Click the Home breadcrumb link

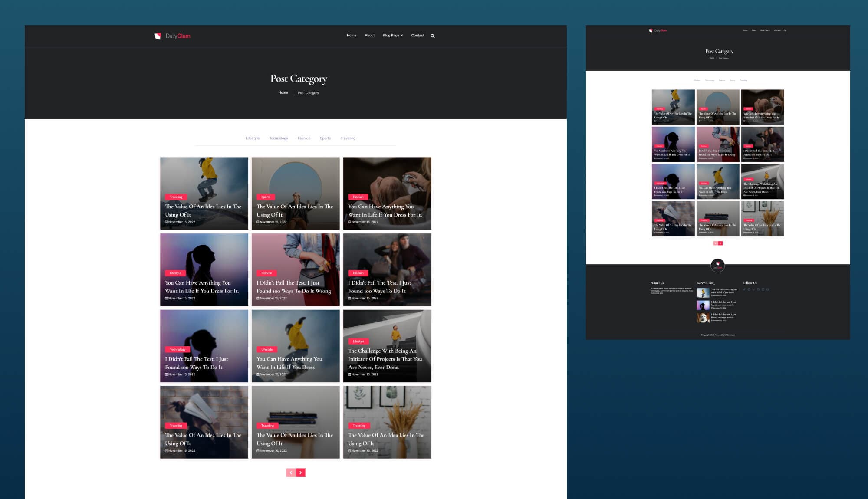click(x=283, y=92)
